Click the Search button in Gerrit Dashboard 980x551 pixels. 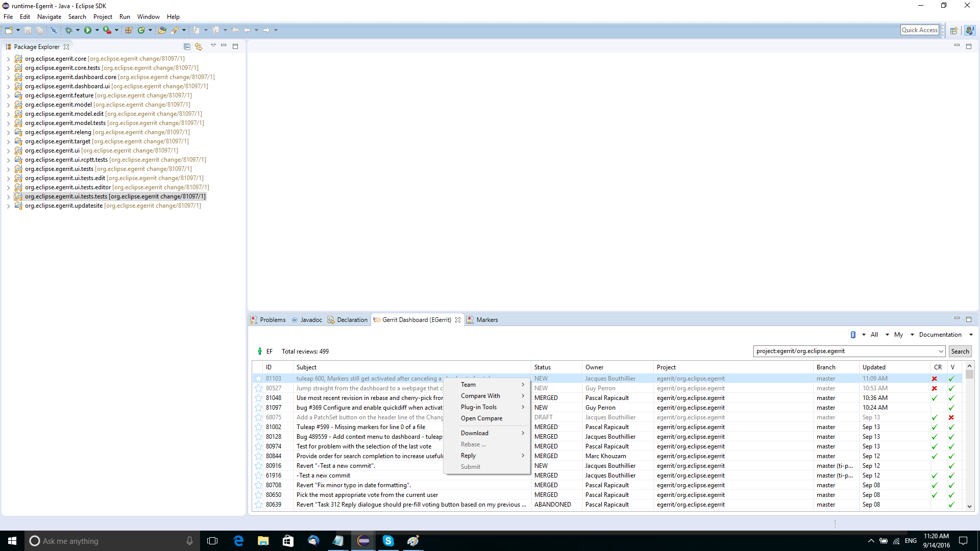(x=960, y=352)
